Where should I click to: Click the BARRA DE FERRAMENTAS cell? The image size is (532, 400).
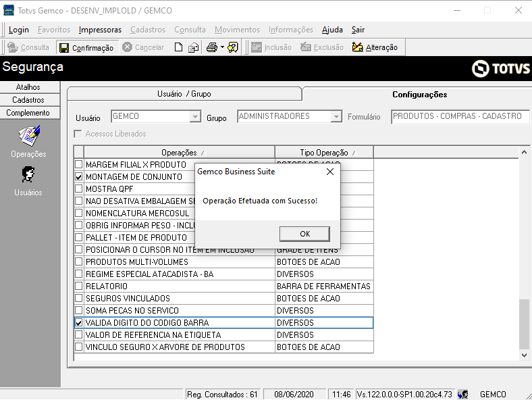(324, 286)
